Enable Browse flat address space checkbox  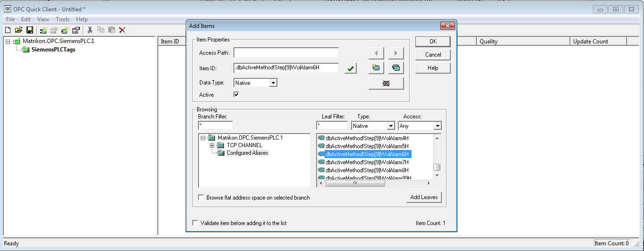click(x=201, y=197)
